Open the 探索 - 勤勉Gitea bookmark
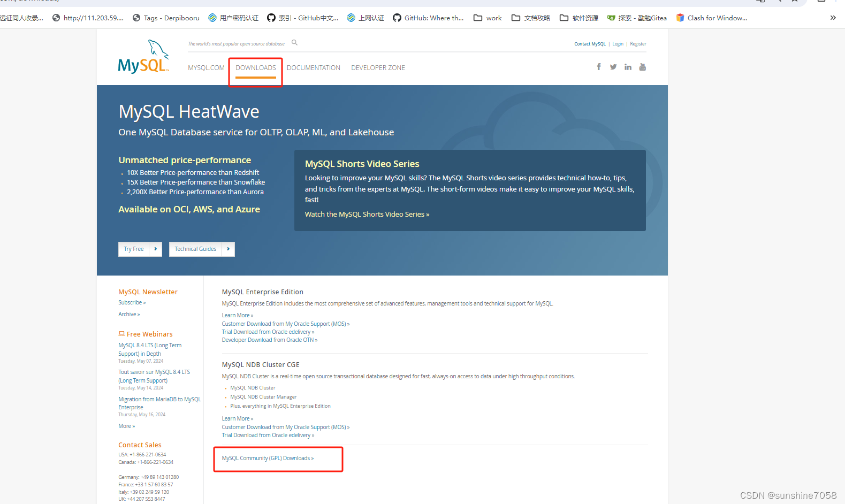The height and width of the screenshot is (504, 845). coord(637,18)
